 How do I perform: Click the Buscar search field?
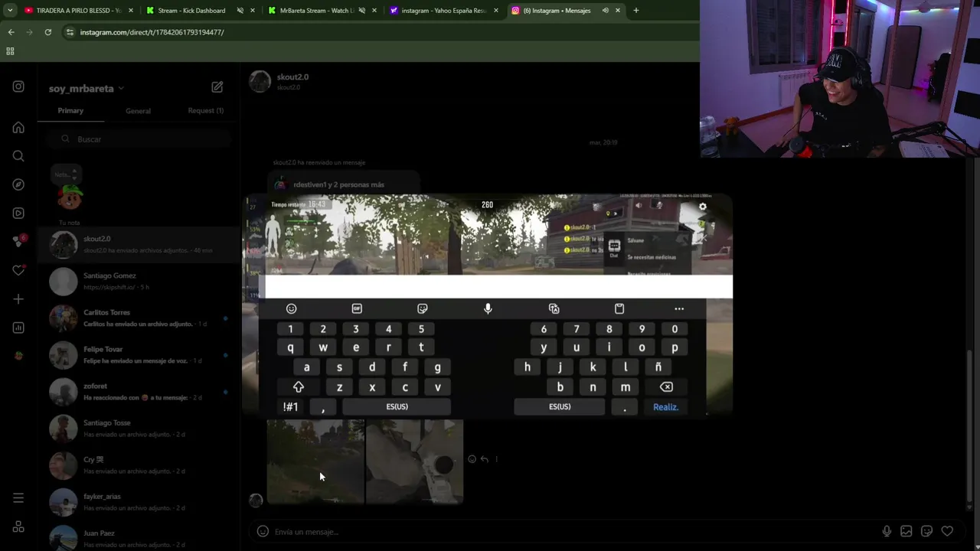tap(138, 139)
